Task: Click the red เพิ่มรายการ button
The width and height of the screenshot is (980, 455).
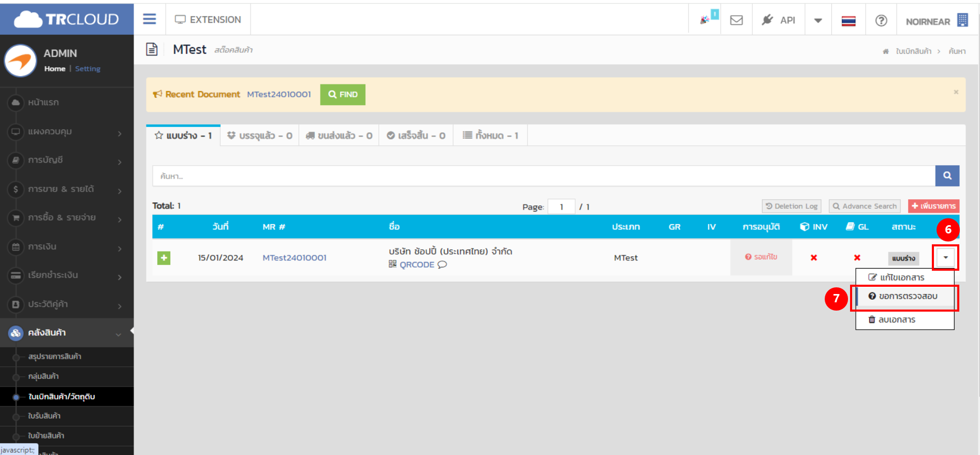Action: pos(933,206)
